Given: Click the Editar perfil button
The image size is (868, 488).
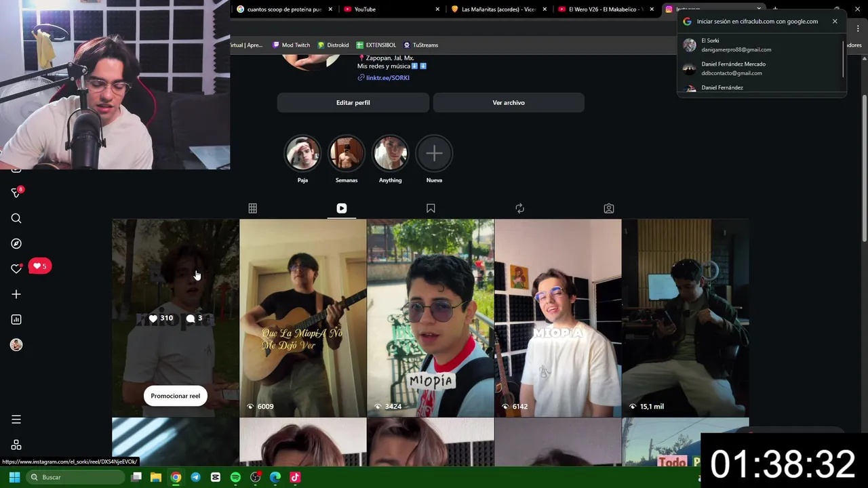Looking at the screenshot, I should click(x=353, y=103).
